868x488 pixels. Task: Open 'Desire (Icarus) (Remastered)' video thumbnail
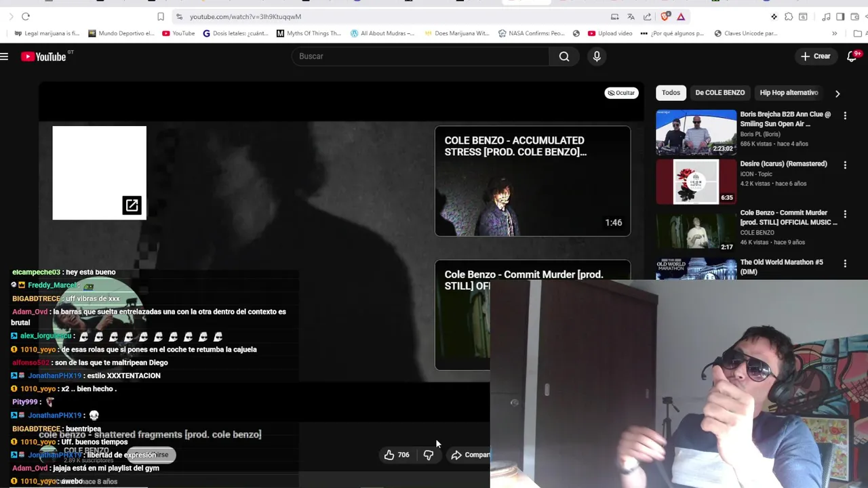point(696,182)
